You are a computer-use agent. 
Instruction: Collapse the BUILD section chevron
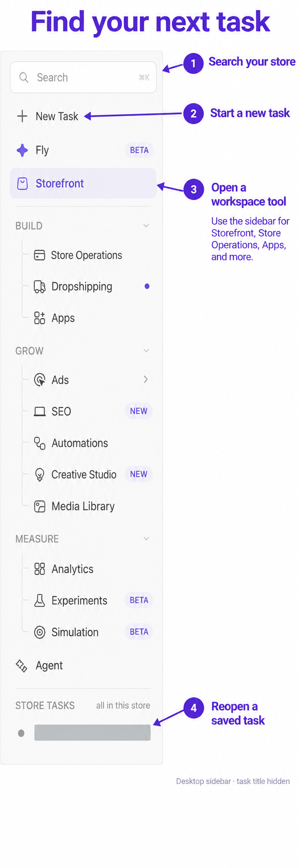pyautogui.click(x=146, y=226)
